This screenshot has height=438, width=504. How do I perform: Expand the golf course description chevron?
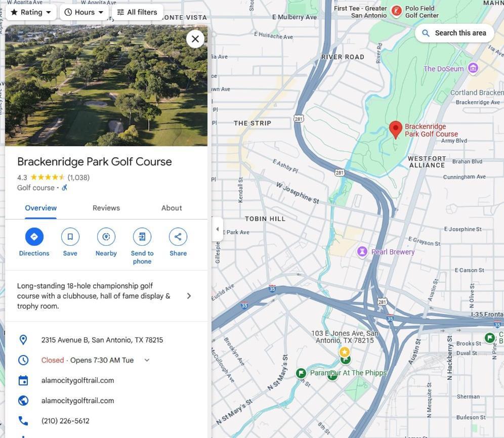[189, 296]
